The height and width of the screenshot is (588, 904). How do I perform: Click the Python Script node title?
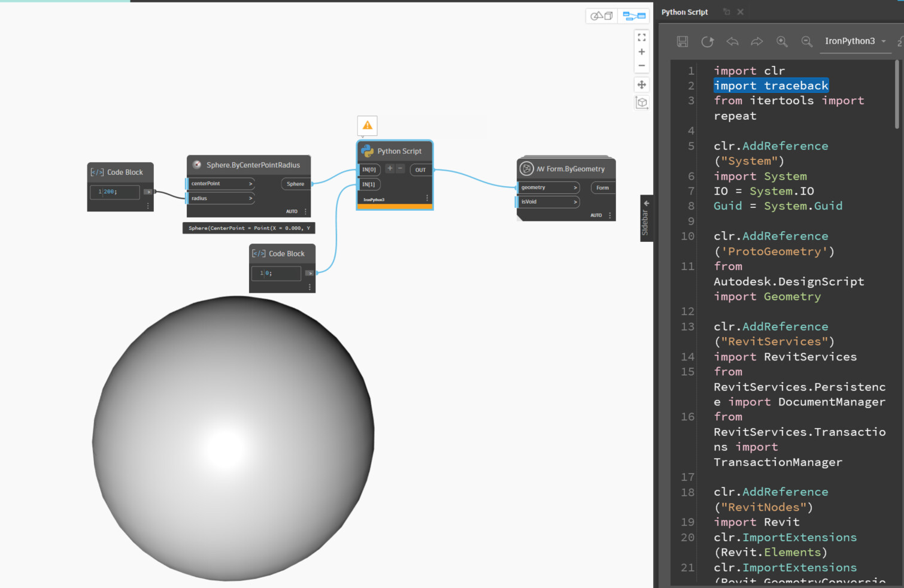(x=399, y=151)
